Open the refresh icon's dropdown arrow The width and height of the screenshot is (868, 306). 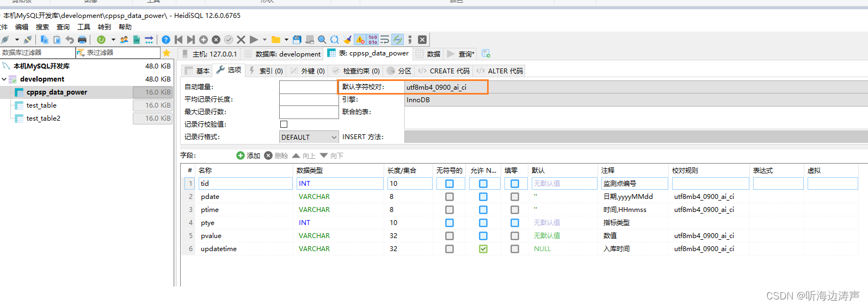[113, 40]
